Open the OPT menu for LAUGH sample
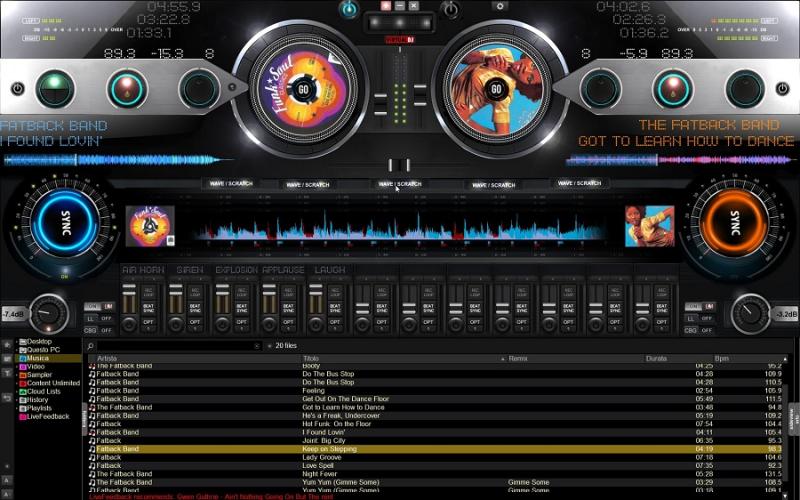Screen dimensions: 800x500 click(335, 322)
